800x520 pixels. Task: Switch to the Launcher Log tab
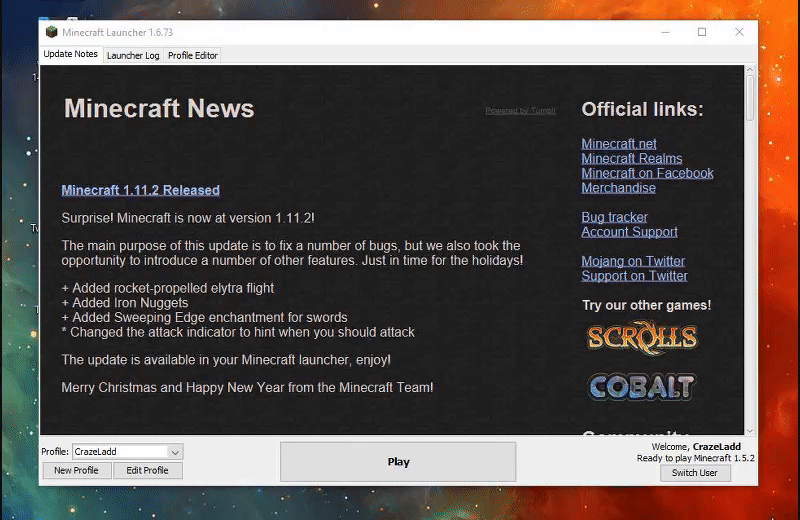[x=133, y=55]
